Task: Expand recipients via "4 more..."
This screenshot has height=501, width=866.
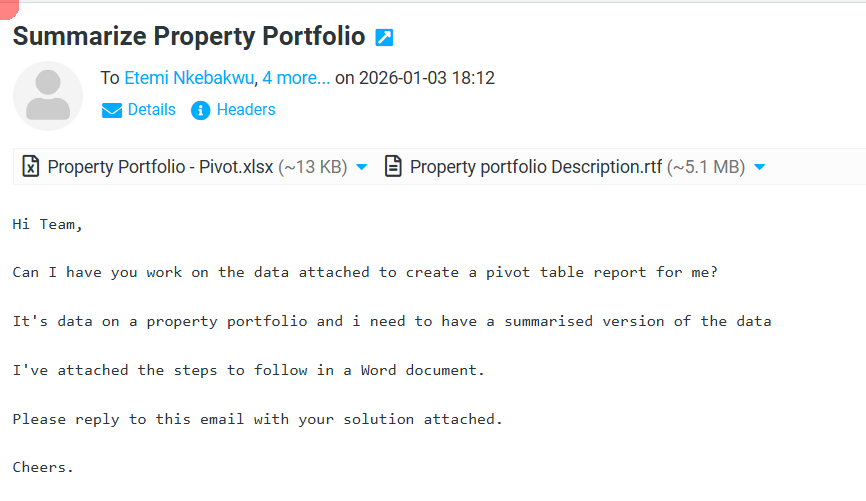Action: [x=296, y=78]
